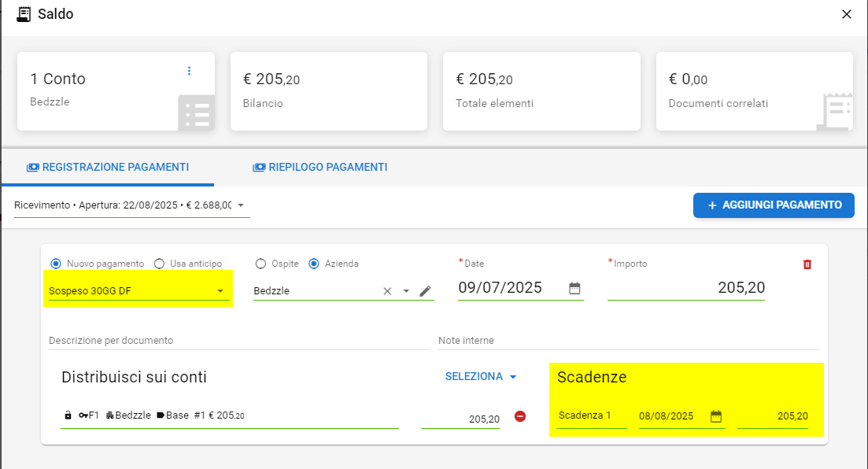Expand the SELEZIONA accounts dropdown
The width and height of the screenshot is (868, 469).
click(481, 377)
